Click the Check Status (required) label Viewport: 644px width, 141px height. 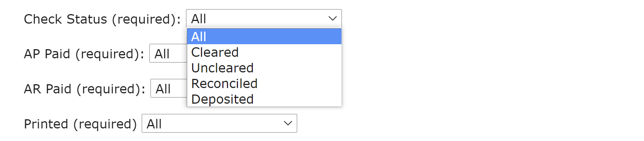coord(102,19)
